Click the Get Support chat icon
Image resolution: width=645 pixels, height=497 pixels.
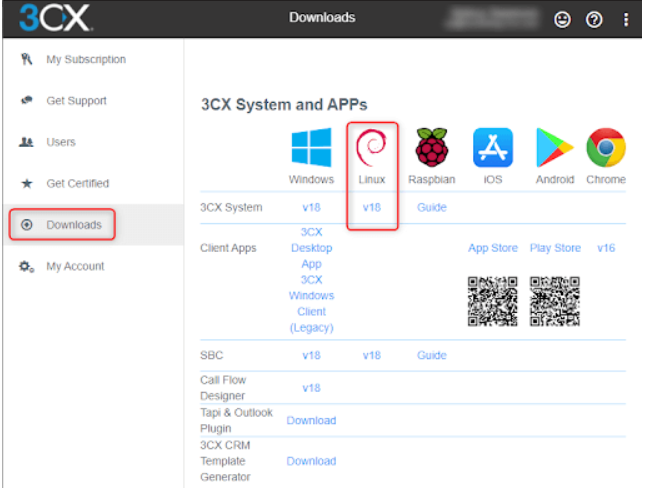(x=27, y=100)
